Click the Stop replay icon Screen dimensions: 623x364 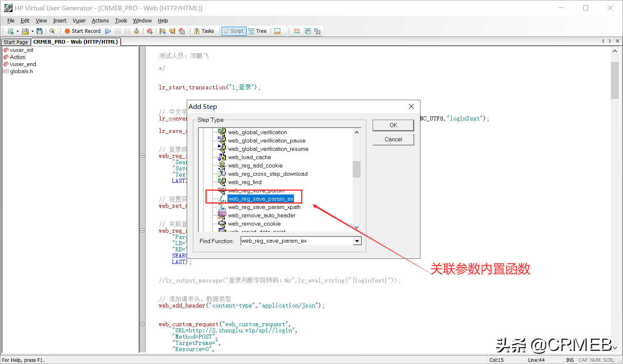point(118,31)
